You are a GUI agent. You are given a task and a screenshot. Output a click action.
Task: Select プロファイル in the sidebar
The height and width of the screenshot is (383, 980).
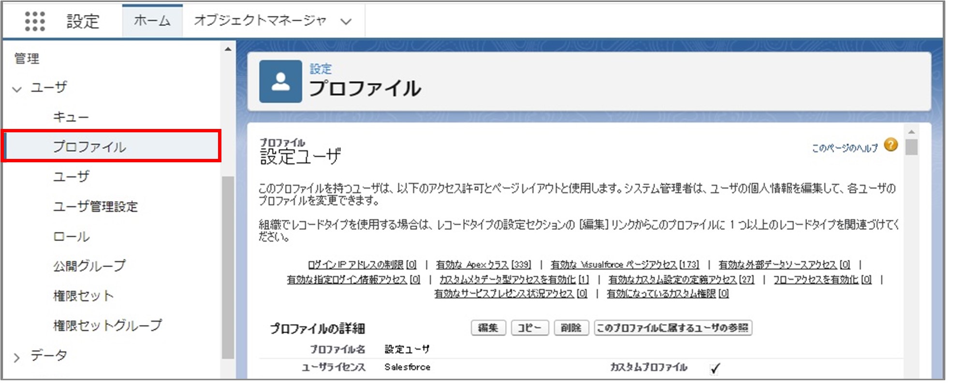click(89, 146)
